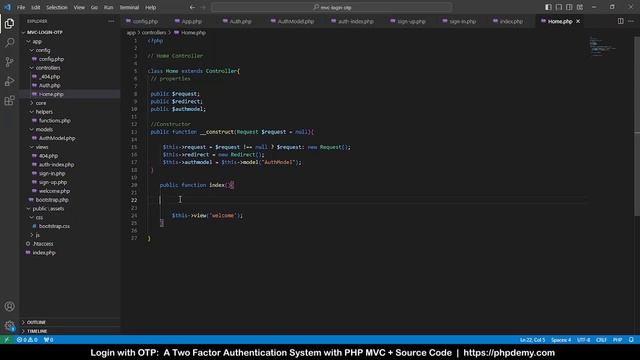Click the remote window status icon
Screen dimensions: 640x360
(7, 340)
